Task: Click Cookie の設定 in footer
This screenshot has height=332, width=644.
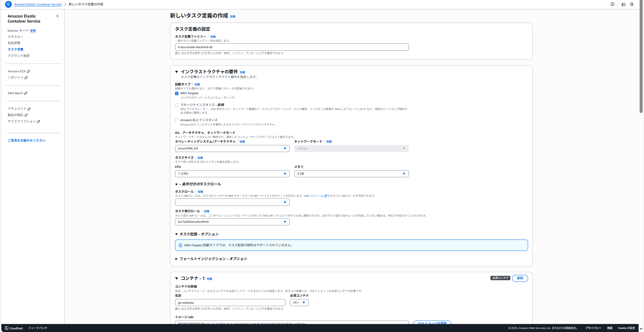Action: coord(627,328)
